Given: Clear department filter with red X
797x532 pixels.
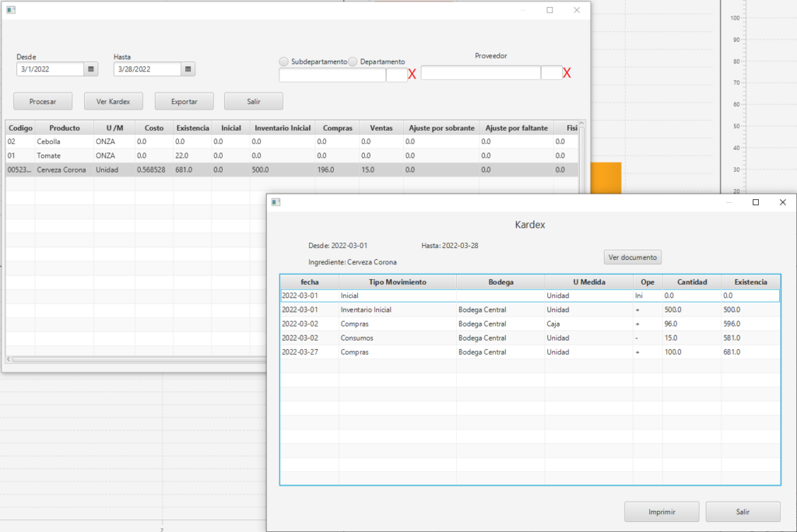Looking at the screenshot, I should 413,74.
